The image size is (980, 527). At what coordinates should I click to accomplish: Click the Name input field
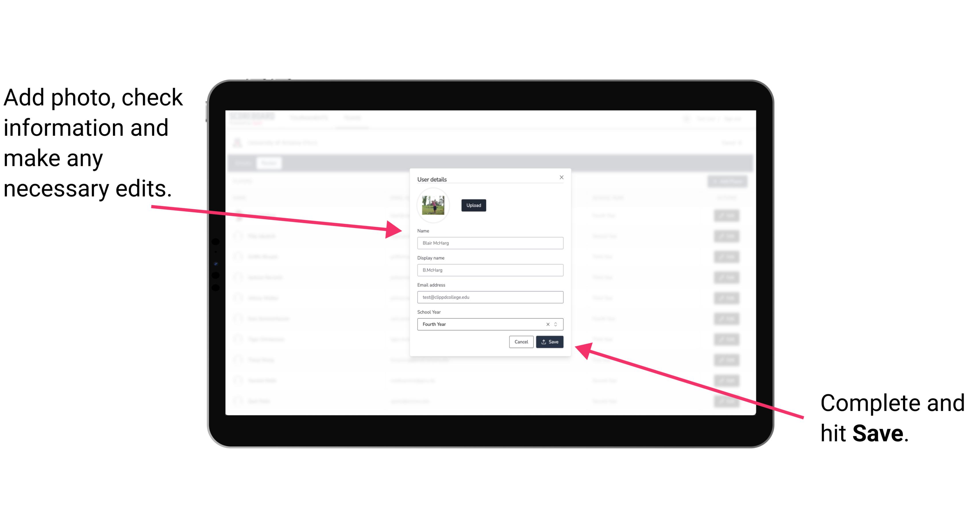click(x=490, y=243)
